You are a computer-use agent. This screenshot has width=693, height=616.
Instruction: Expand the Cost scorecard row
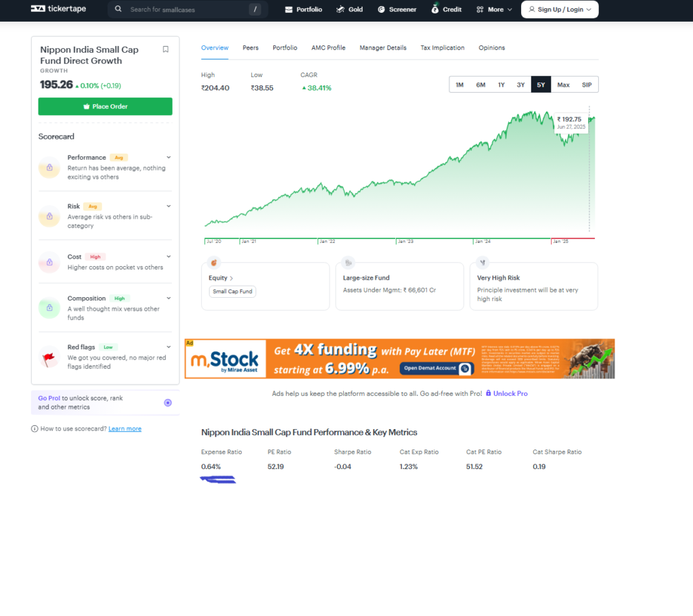pyautogui.click(x=169, y=257)
